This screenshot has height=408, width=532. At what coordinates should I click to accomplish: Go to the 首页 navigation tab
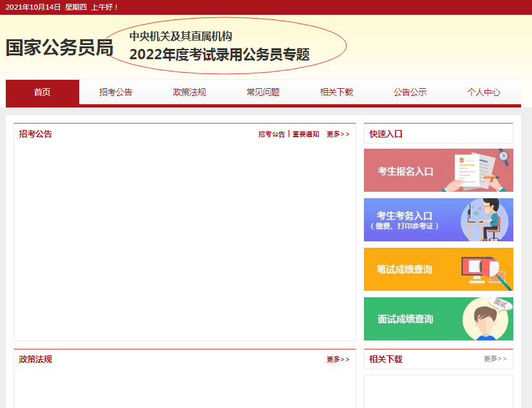click(43, 92)
